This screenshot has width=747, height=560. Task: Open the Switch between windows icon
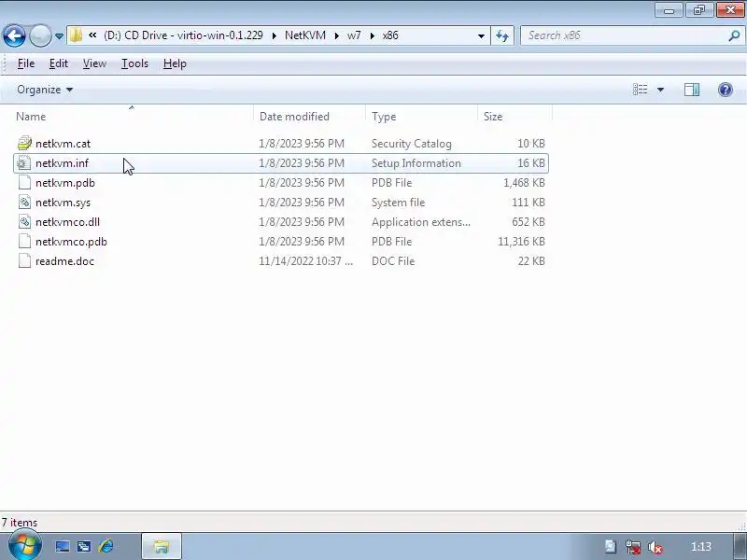84,546
